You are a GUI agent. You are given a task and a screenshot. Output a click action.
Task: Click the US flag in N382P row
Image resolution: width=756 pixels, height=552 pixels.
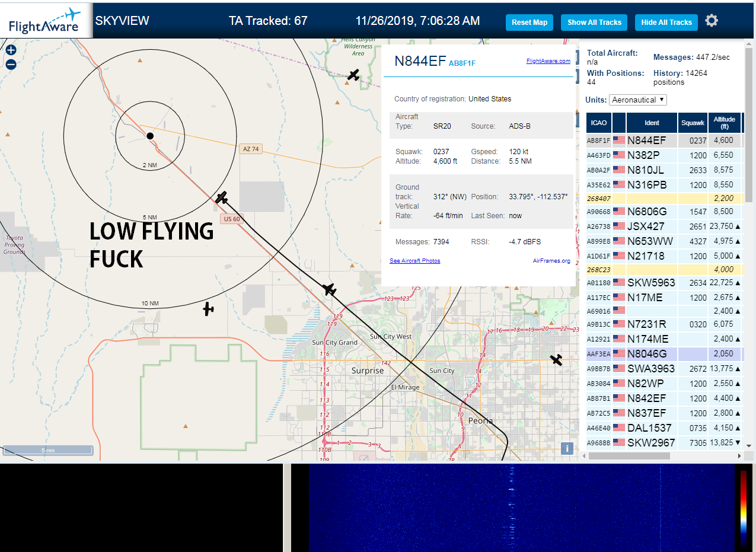click(x=619, y=155)
